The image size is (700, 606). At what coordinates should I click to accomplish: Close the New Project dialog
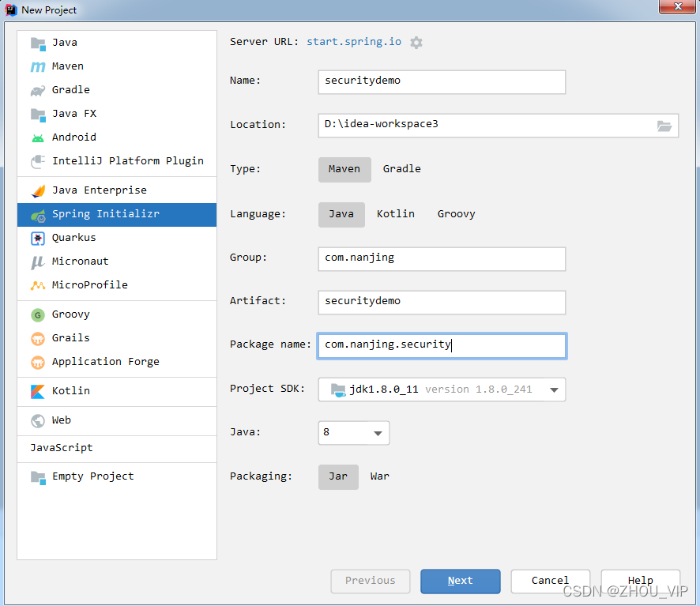click(x=677, y=6)
